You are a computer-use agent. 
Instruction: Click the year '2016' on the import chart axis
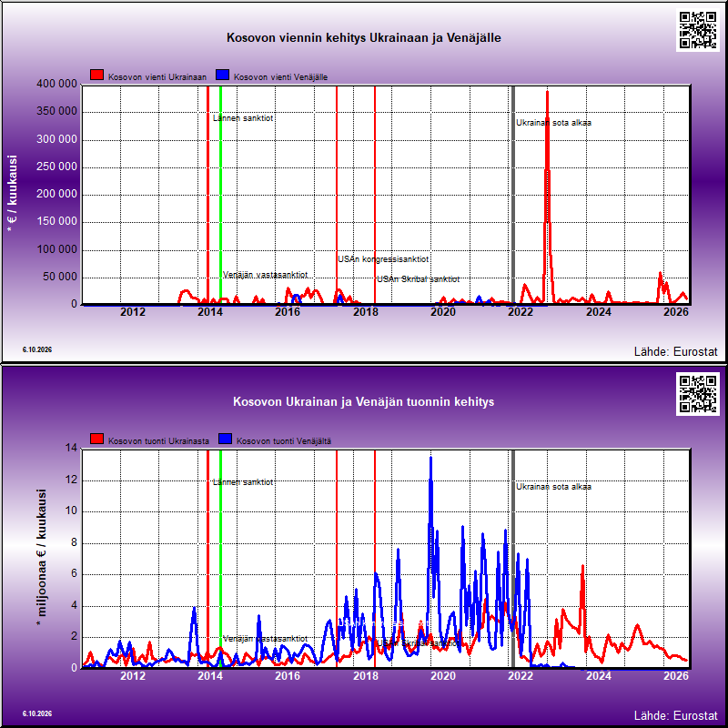(x=288, y=676)
